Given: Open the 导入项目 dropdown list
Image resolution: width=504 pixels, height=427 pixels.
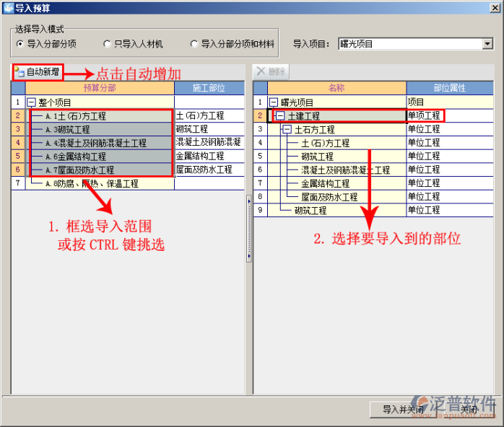Looking at the screenshot, I should coord(487,44).
